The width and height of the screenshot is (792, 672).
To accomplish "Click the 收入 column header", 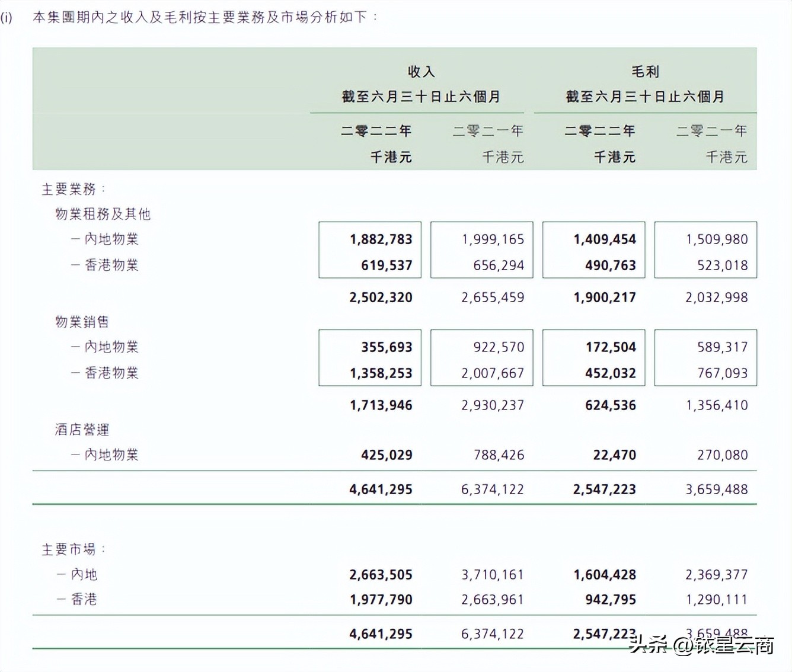I will click(x=422, y=71).
